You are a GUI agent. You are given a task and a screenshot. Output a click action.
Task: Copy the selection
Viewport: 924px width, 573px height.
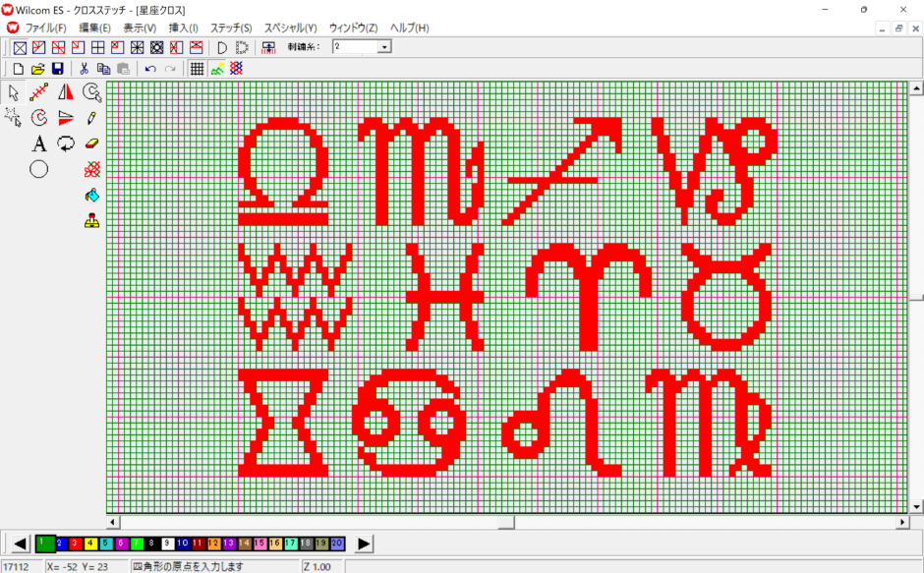pyautogui.click(x=104, y=69)
